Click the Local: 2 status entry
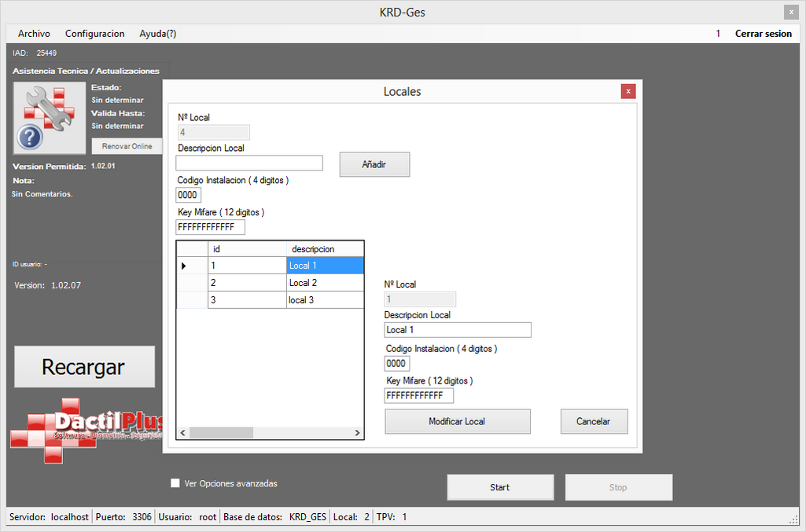Image resolution: width=806 pixels, height=532 pixels. click(x=351, y=516)
